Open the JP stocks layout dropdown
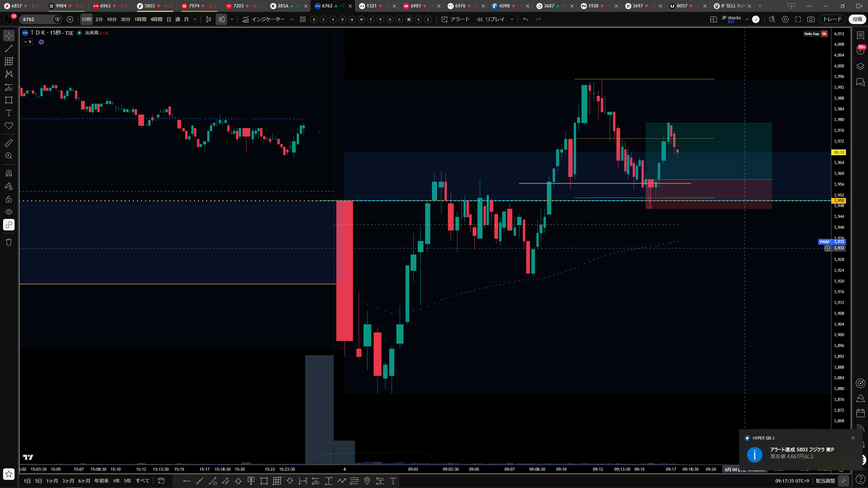Screen dimensions: 868x488 coord(747,19)
